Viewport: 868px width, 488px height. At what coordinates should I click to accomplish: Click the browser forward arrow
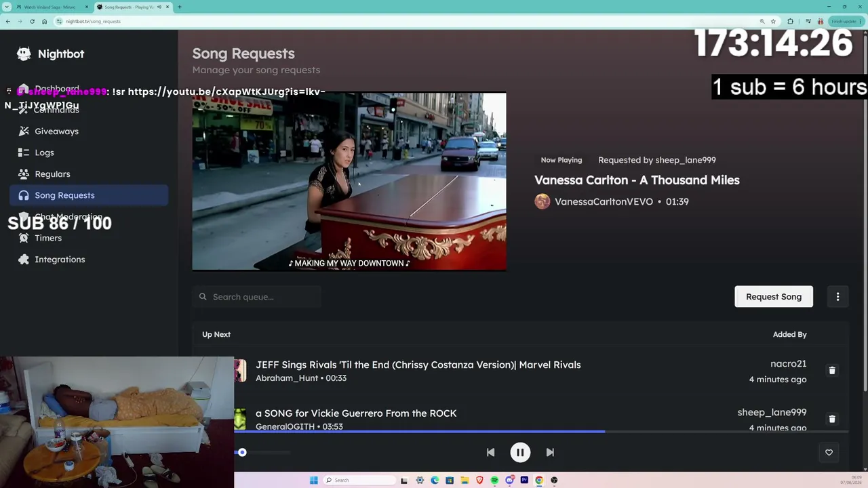(x=20, y=21)
